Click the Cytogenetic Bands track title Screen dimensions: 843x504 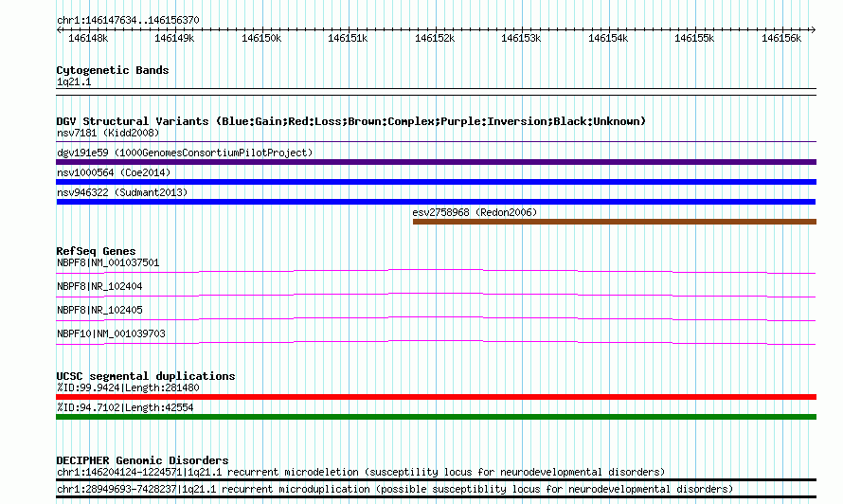113,70
